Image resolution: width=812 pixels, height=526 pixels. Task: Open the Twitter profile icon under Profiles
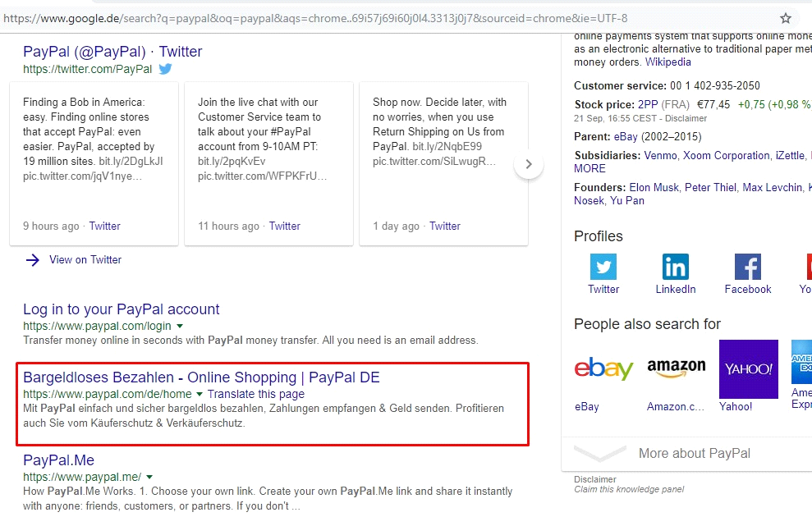(x=603, y=268)
